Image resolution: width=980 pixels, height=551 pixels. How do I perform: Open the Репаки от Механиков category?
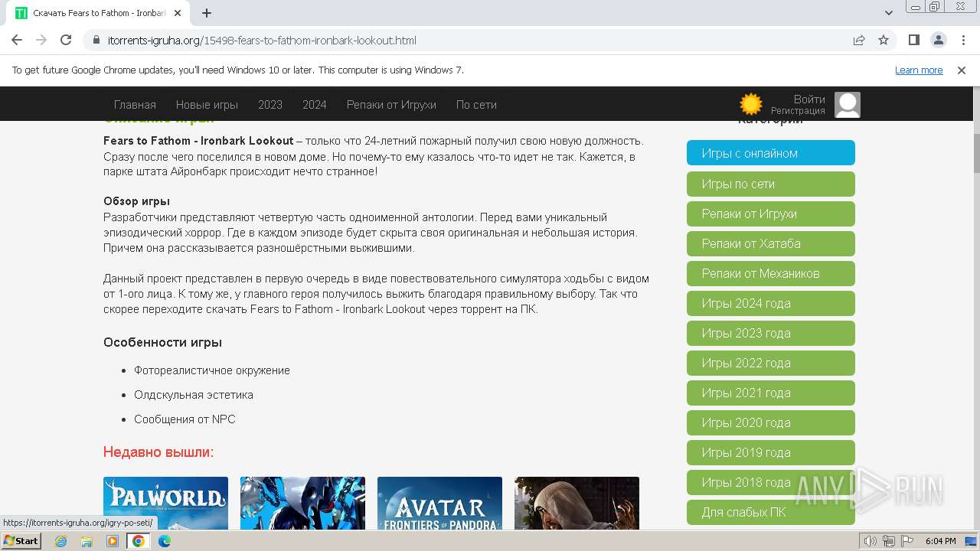coord(771,273)
